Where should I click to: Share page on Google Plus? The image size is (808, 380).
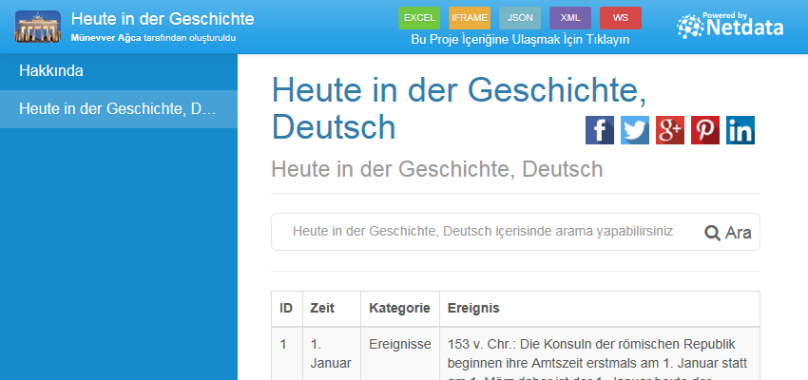click(670, 130)
